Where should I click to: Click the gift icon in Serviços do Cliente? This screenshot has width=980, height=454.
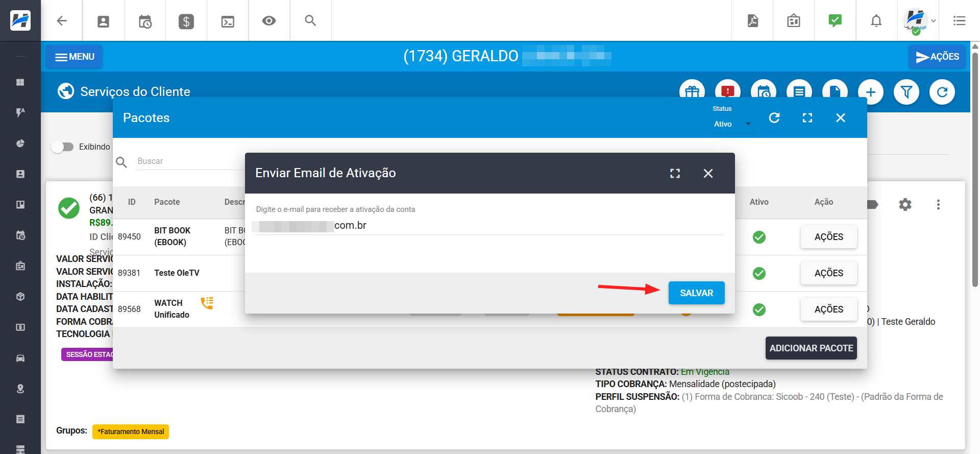692,92
